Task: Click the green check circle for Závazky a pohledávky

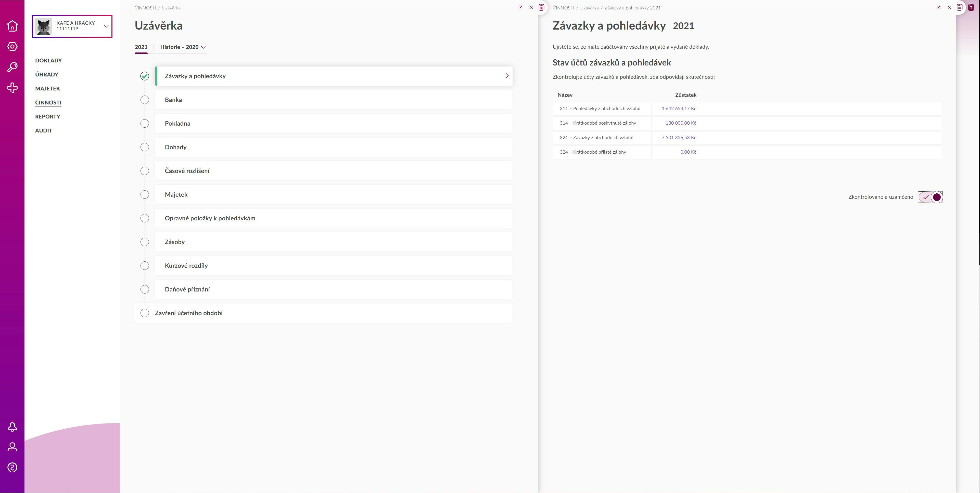Action: pyautogui.click(x=145, y=76)
